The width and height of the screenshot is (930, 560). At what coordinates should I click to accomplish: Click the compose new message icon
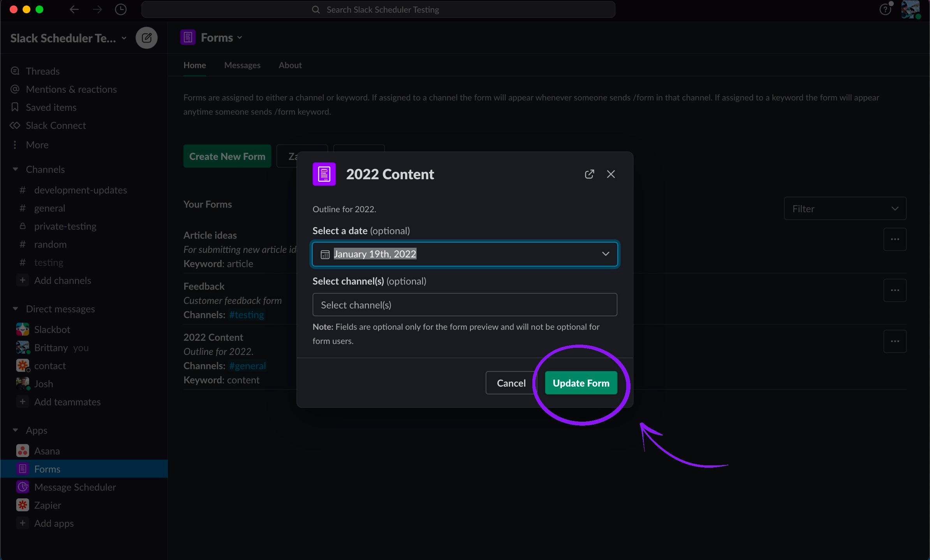[146, 38]
